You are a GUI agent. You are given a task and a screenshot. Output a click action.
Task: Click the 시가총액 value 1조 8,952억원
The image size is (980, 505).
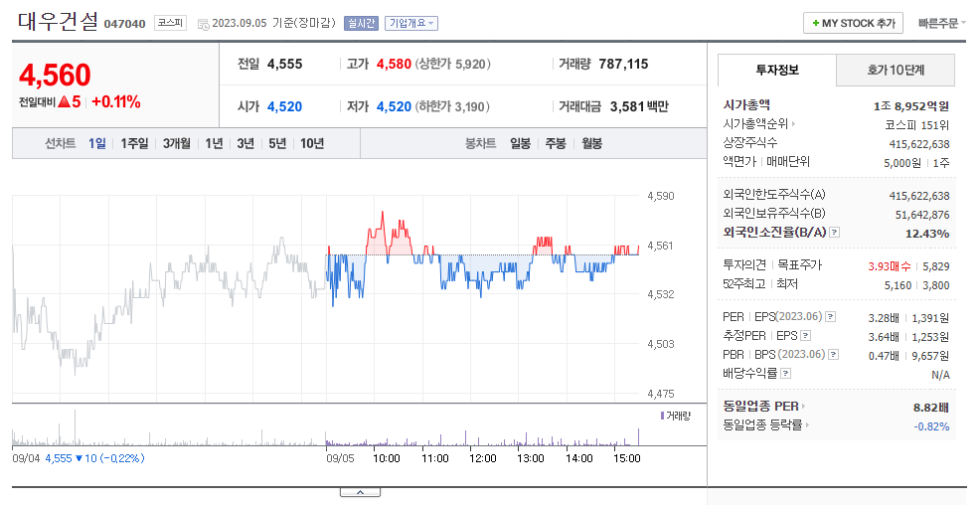tap(911, 106)
